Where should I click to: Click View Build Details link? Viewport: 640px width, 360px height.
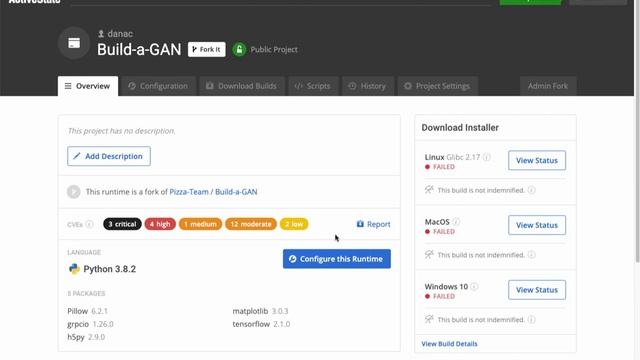click(449, 344)
